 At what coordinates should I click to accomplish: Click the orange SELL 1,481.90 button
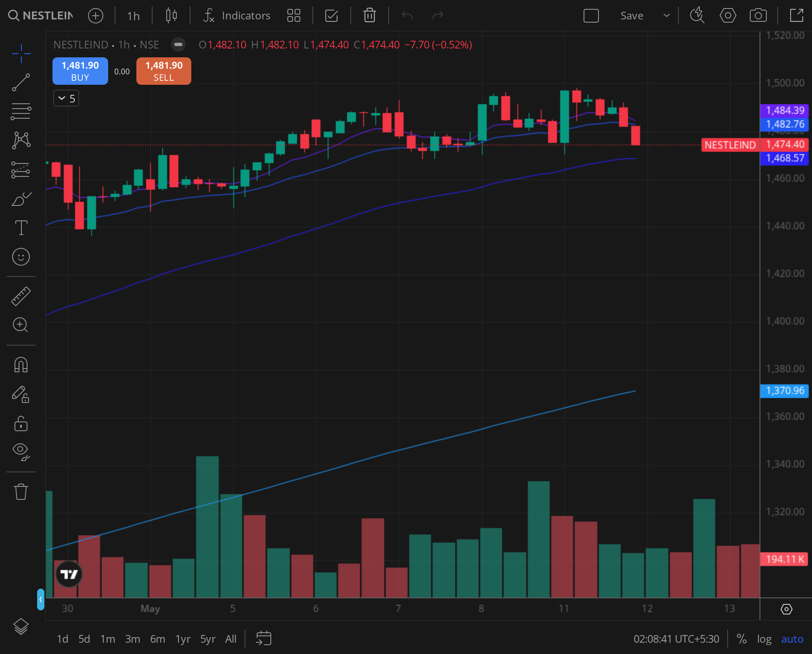pyautogui.click(x=164, y=71)
